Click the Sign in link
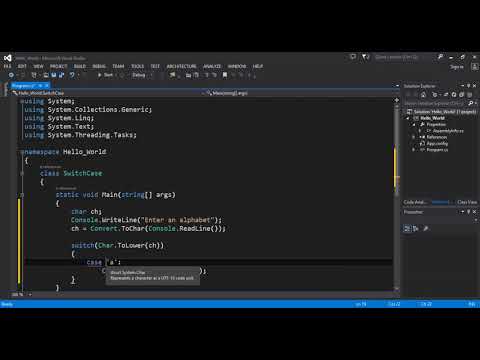Viewport: 480px width, 360px height. click(x=457, y=67)
